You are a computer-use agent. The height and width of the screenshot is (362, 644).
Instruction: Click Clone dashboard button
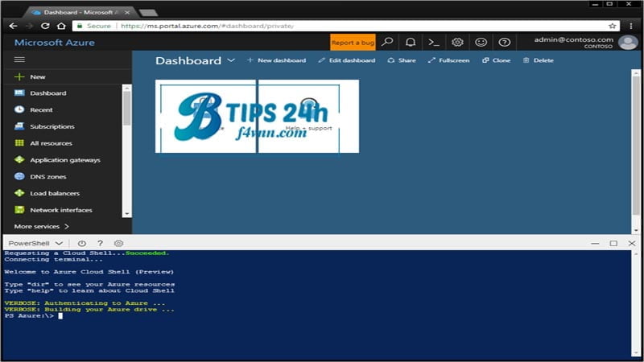point(496,60)
